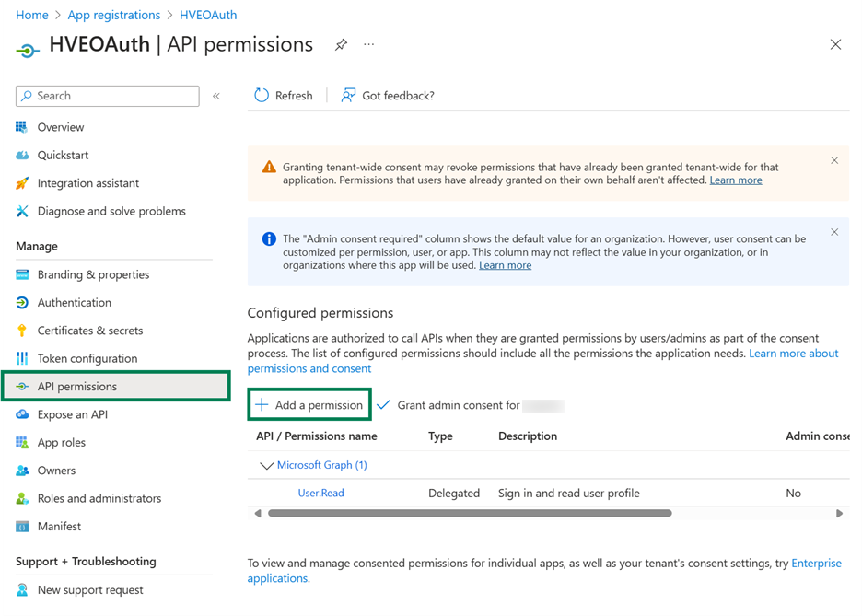
Task: Click the Token configuration bars icon
Action: 22,358
